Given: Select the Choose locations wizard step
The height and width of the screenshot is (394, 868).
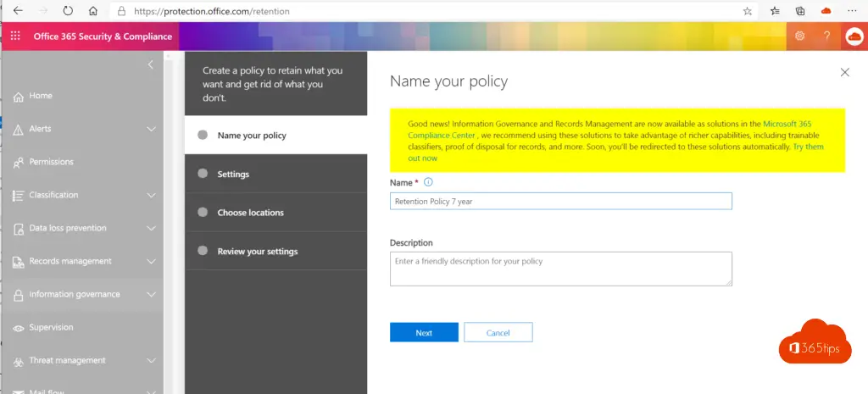Looking at the screenshot, I should point(250,213).
